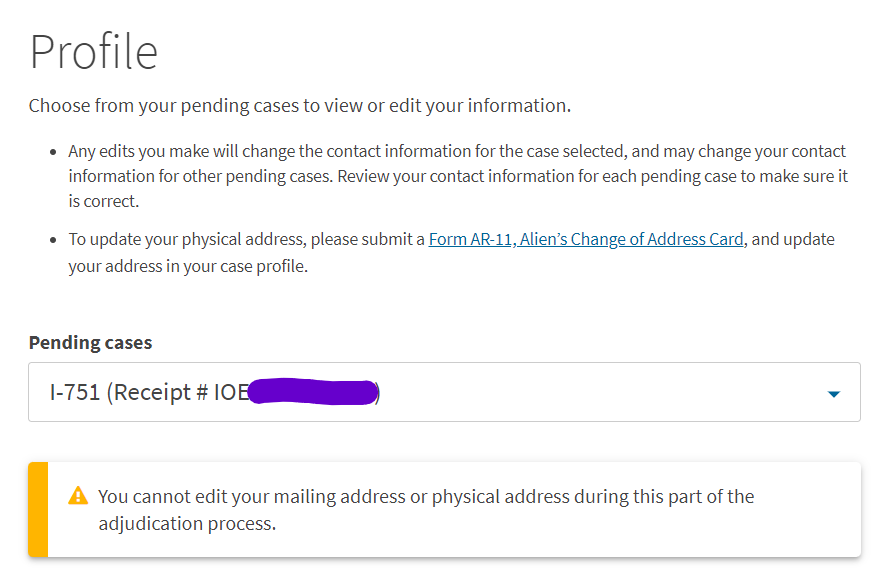The image size is (887, 583).
Task: Click the 'adjudication process.' line in the alert
Action: click(x=187, y=524)
